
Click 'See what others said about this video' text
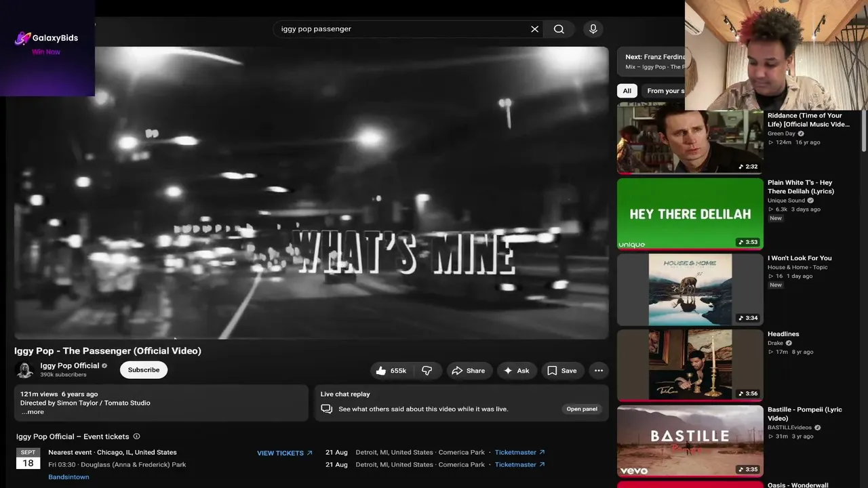point(423,409)
